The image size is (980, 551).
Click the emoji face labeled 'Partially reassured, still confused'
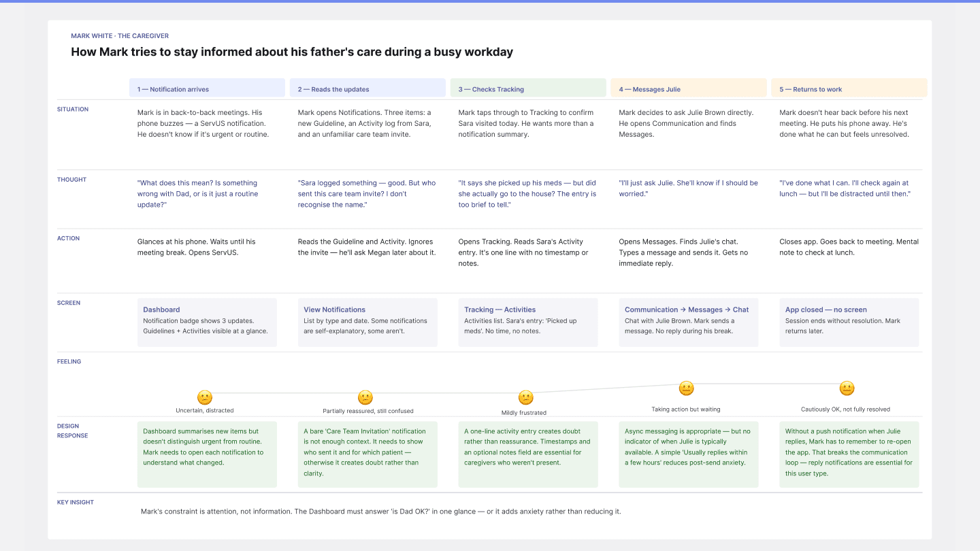(365, 397)
